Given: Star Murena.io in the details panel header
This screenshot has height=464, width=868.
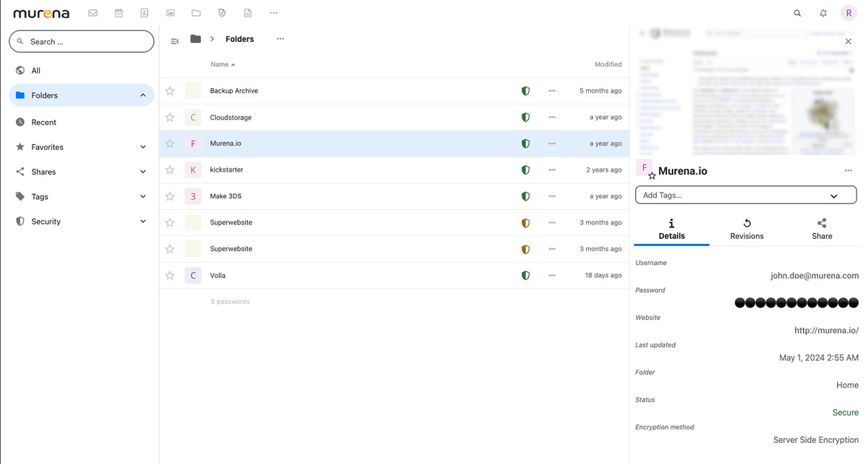Looking at the screenshot, I should coord(652,174).
